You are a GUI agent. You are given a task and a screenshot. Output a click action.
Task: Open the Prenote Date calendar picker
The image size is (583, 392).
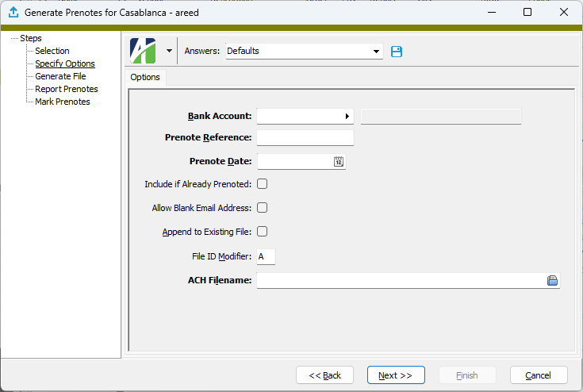[339, 162]
